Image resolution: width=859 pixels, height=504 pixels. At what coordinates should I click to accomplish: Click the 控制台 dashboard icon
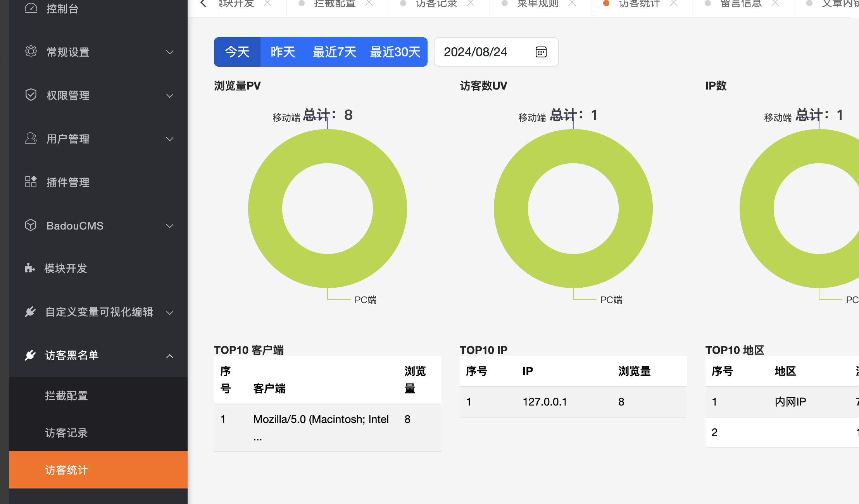tap(31, 8)
